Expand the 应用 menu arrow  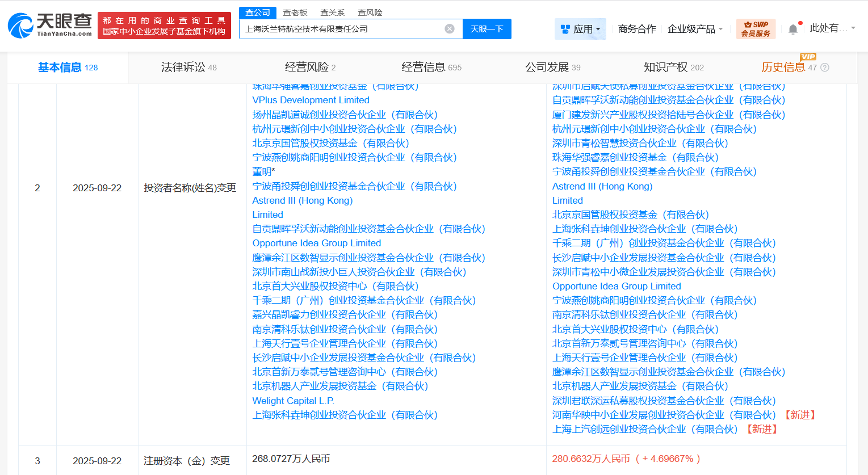click(599, 28)
